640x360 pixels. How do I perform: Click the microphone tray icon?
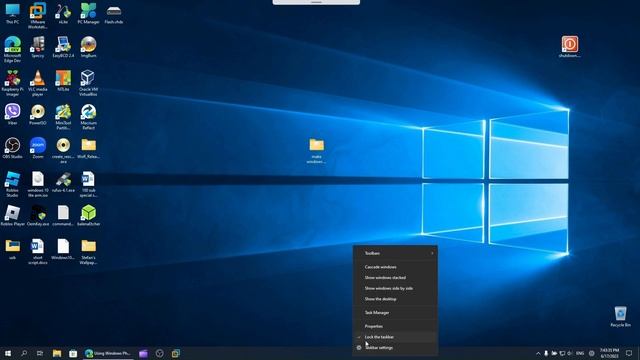pyautogui.click(x=546, y=353)
